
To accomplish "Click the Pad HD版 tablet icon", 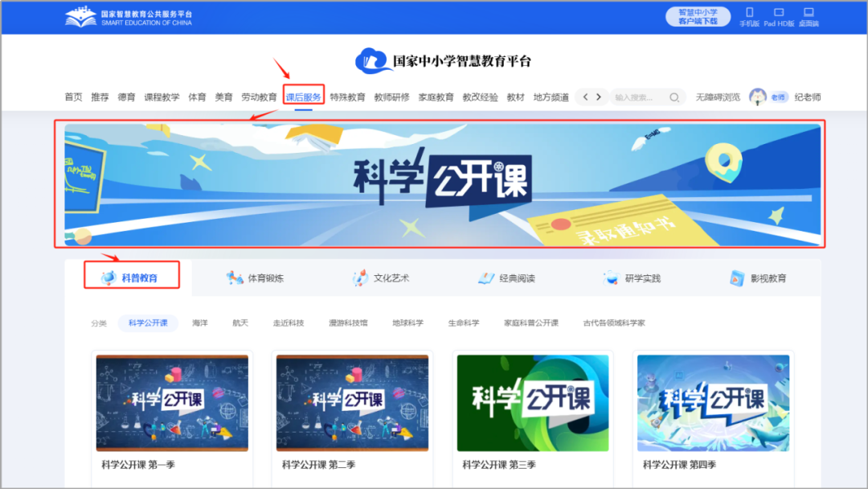I will [778, 14].
